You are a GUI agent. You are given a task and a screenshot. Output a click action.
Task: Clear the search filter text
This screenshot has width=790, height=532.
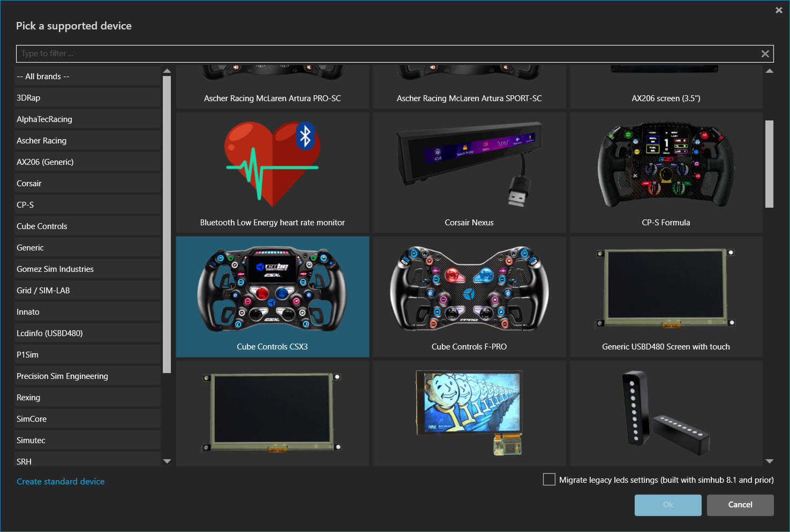click(765, 54)
